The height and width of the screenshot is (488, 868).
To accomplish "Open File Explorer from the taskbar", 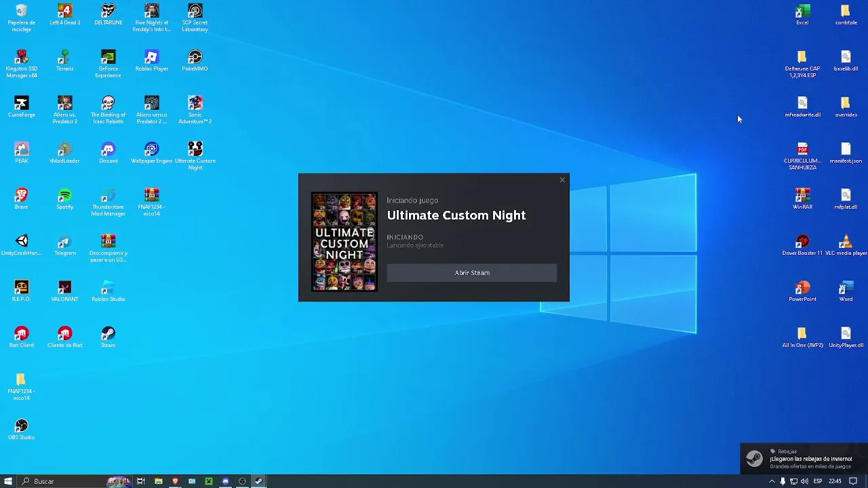I will click(x=158, y=481).
